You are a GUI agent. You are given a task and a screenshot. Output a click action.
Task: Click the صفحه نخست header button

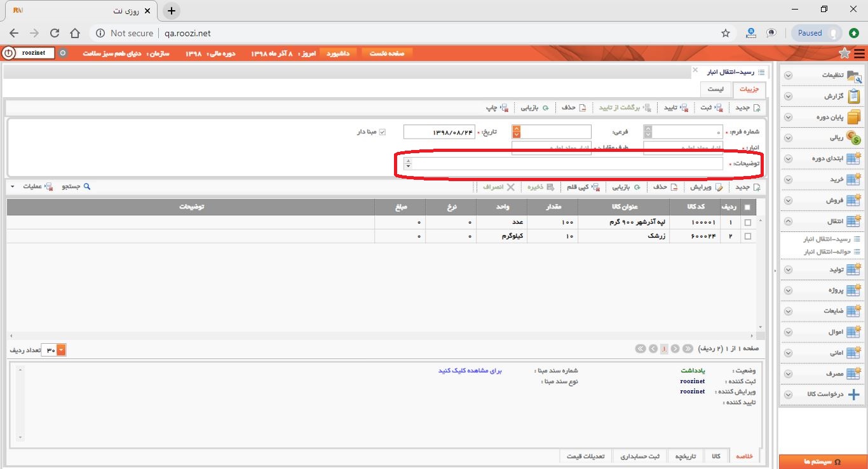[x=387, y=53]
